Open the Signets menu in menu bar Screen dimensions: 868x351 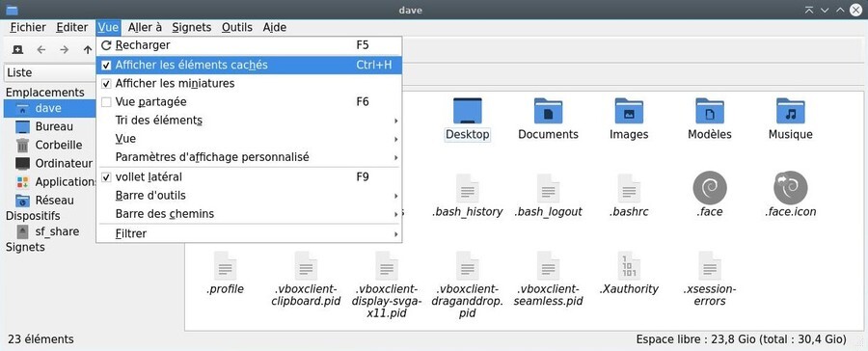[x=192, y=27]
